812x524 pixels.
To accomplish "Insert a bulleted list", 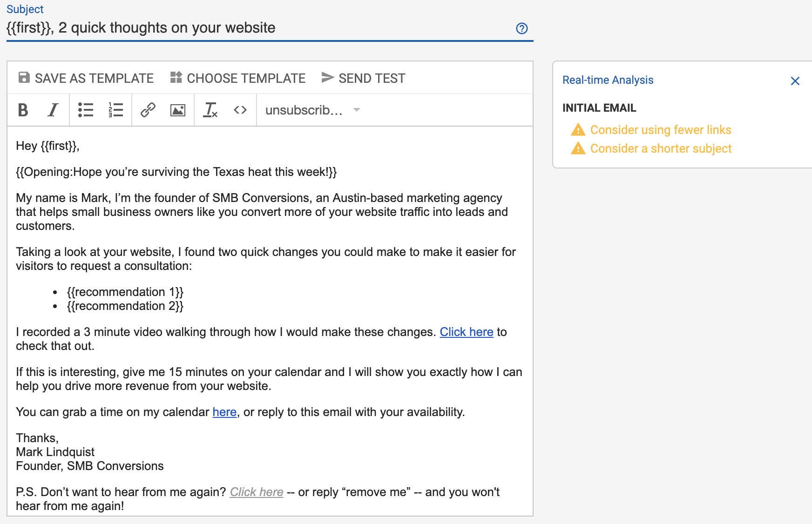I will click(86, 110).
